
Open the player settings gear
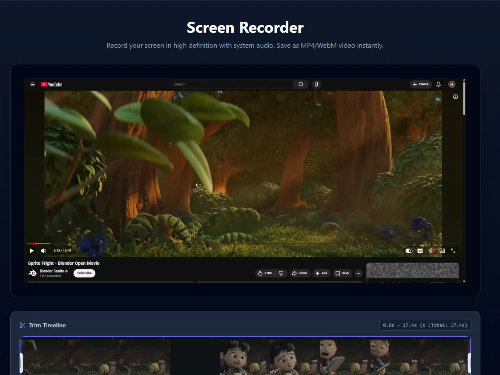tap(432, 251)
